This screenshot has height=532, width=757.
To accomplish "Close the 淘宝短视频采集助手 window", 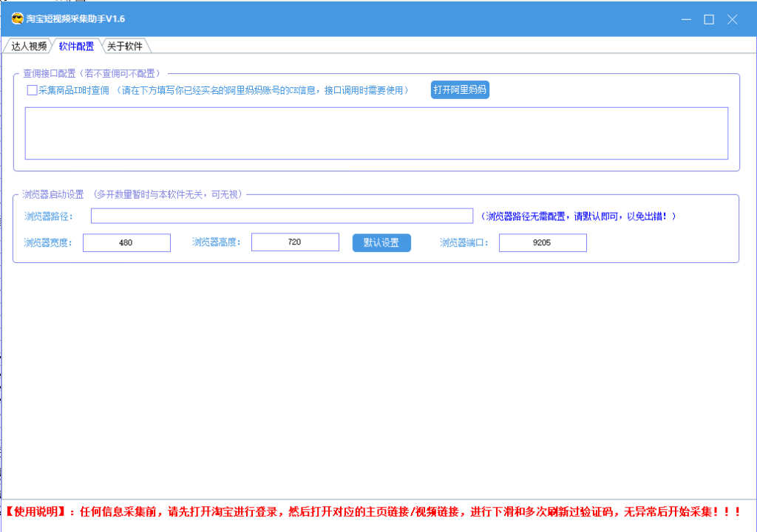I will [733, 19].
